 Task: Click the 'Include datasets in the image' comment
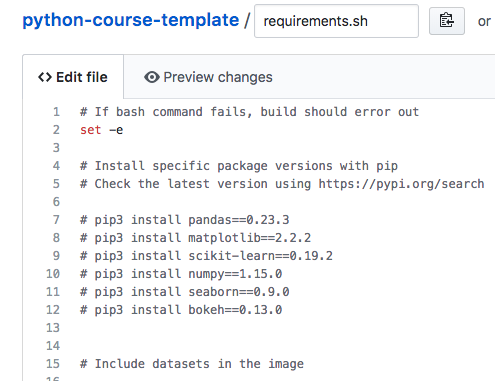[192, 364]
